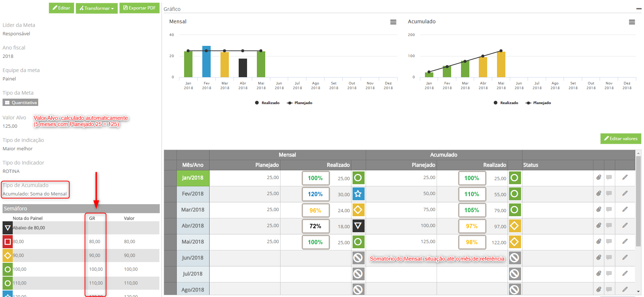The height and width of the screenshot is (297, 644).
Task: Click Mês/Ano column header
Action: point(193,165)
